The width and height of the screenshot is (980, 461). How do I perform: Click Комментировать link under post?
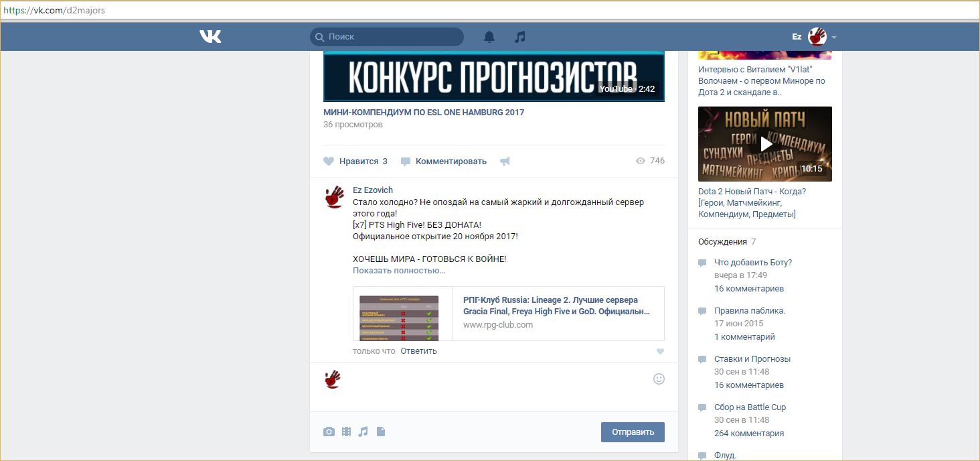click(x=451, y=161)
